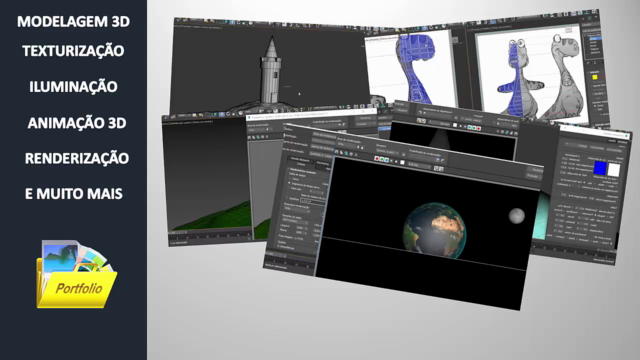This screenshot has height=360, width=640.
Task: Open output size dropdown in Render Setup
Action: point(295,222)
